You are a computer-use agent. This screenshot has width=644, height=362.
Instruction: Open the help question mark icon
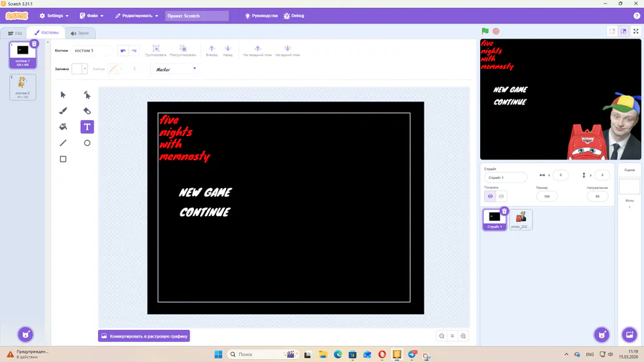point(637,16)
